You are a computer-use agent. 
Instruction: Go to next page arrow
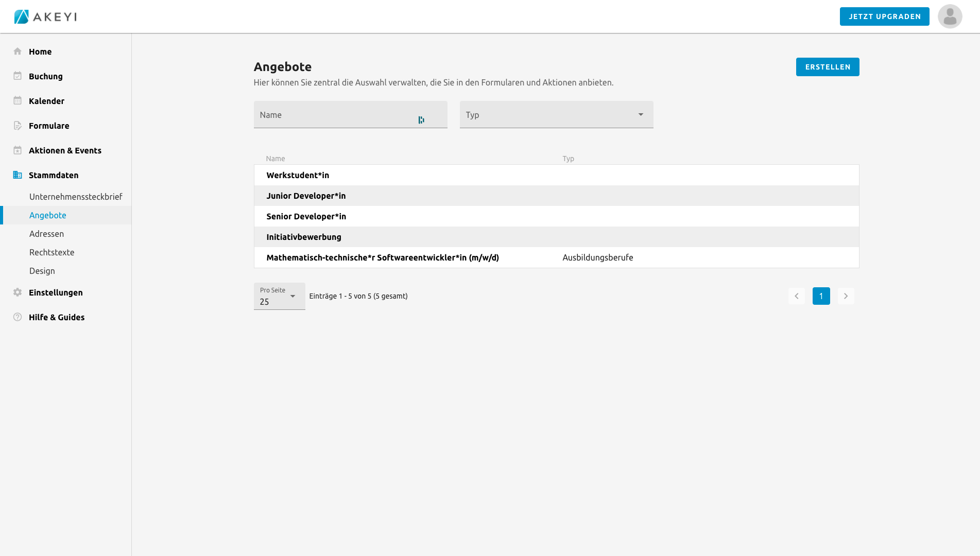tap(846, 296)
